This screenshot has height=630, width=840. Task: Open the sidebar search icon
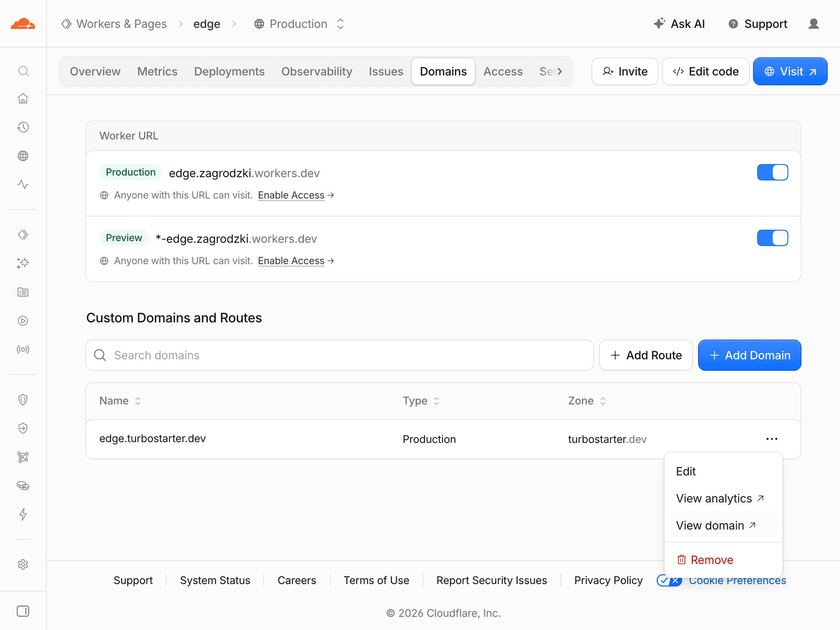[23, 71]
